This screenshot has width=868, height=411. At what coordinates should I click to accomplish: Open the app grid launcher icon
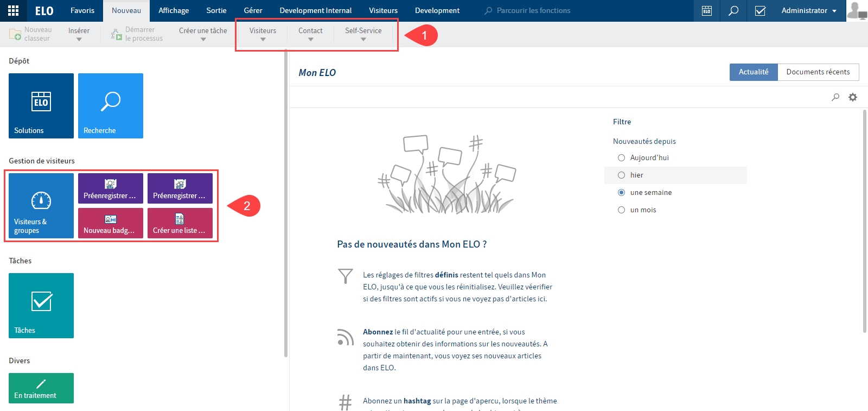coord(13,10)
